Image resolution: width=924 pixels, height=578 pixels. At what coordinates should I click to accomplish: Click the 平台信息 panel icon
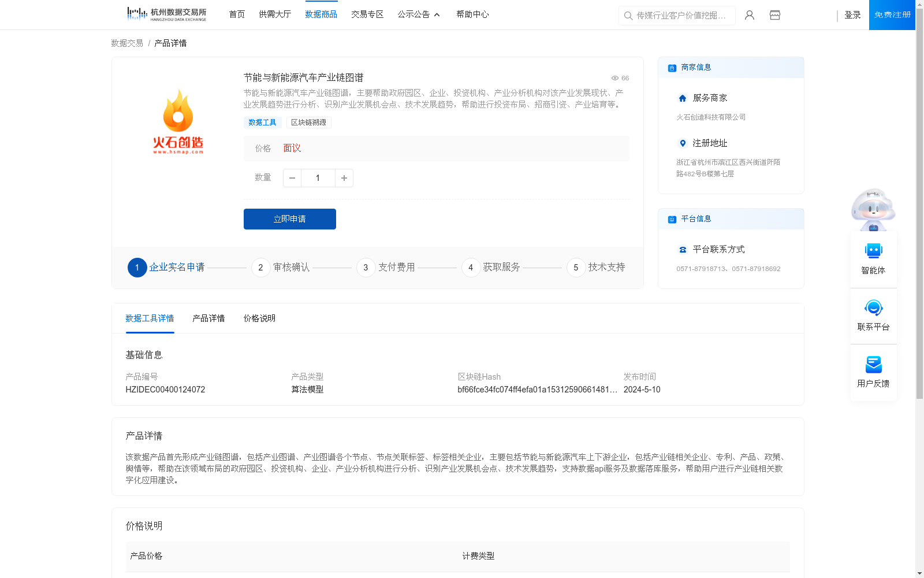coord(672,219)
